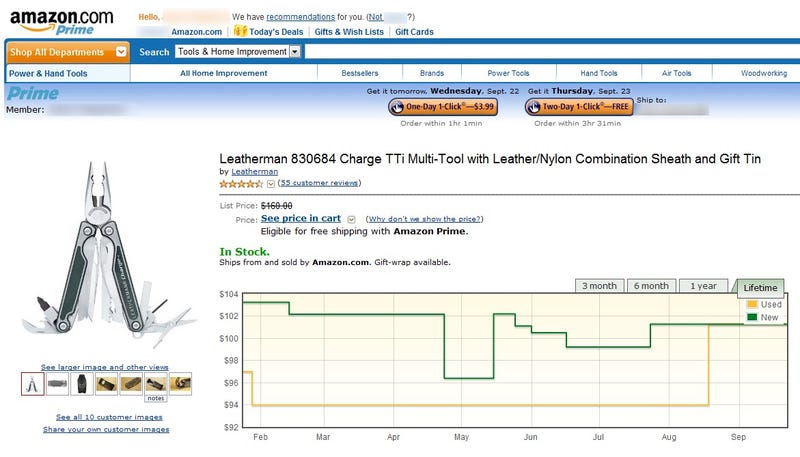Toggle the Used price legend swatch
Viewport: 800px width, 457px height.
752,304
